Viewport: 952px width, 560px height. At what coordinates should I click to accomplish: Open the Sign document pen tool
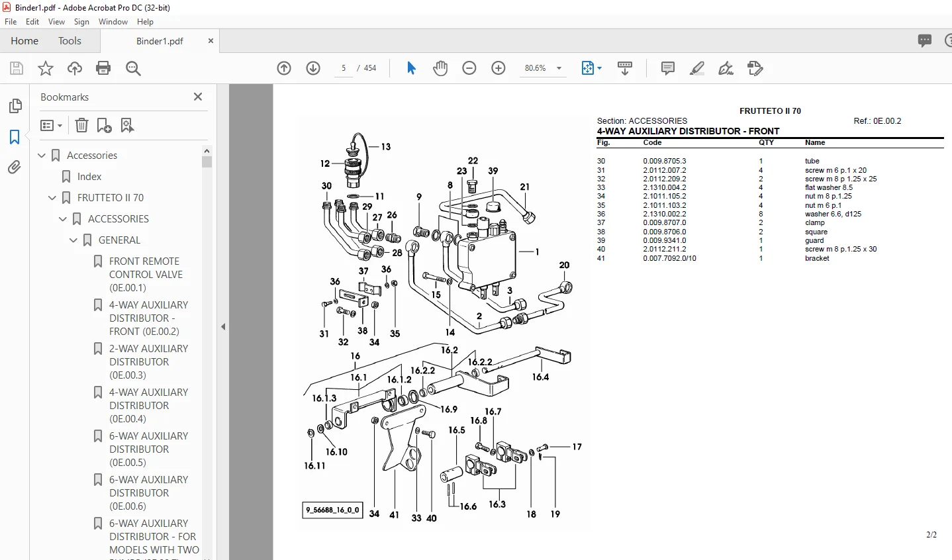click(726, 68)
